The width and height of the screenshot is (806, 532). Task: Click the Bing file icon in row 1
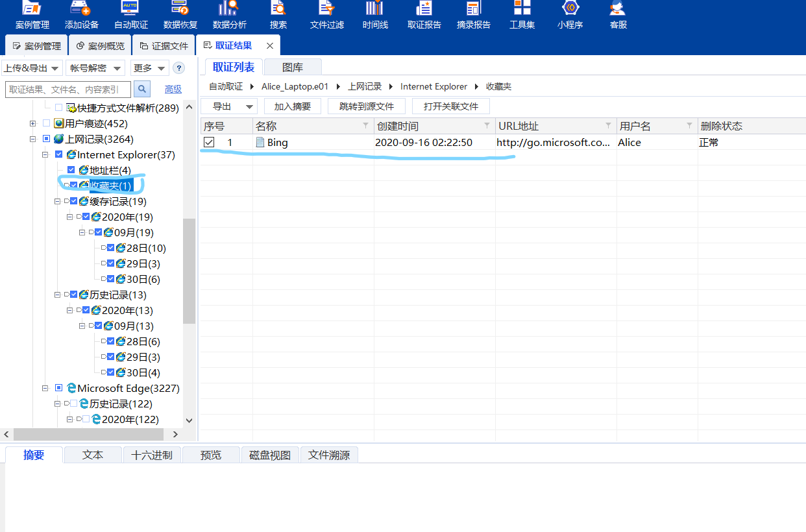(260, 142)
